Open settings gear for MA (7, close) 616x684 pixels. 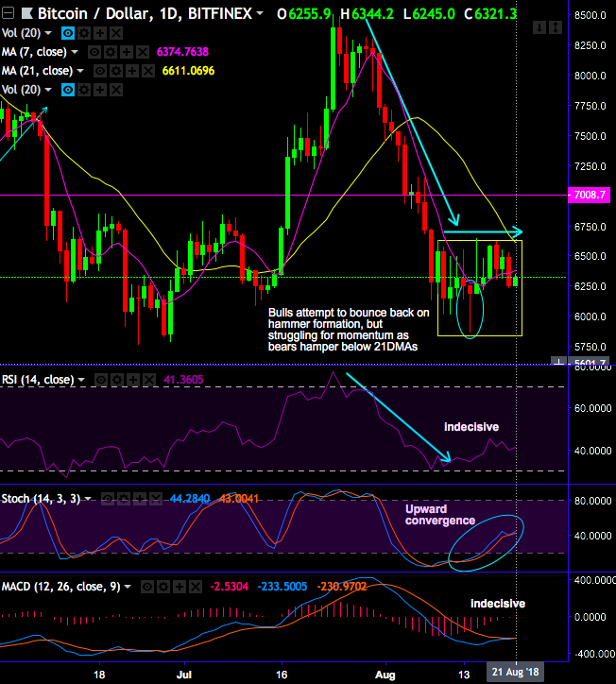pyautogui.click(x=111, y=52)
